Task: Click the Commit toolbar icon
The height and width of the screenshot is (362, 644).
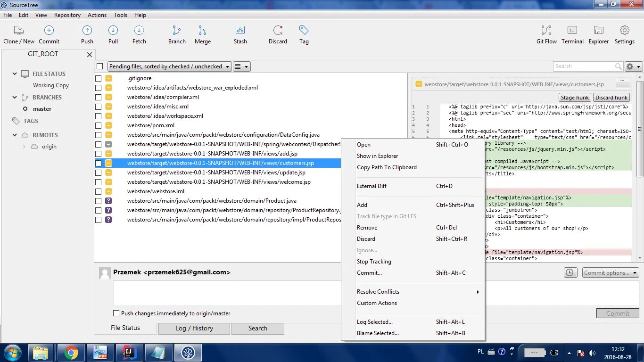Action: coord(49,31)
